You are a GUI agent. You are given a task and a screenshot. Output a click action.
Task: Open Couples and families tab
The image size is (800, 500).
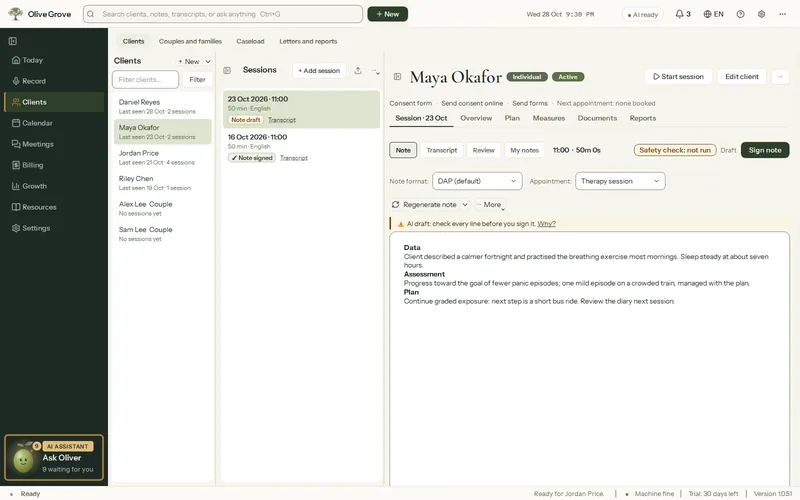(x=190, y=41)
